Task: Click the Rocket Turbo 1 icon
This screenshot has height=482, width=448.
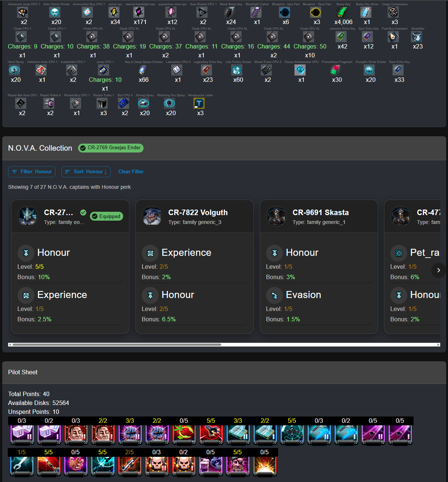Action: pos(102,104)
